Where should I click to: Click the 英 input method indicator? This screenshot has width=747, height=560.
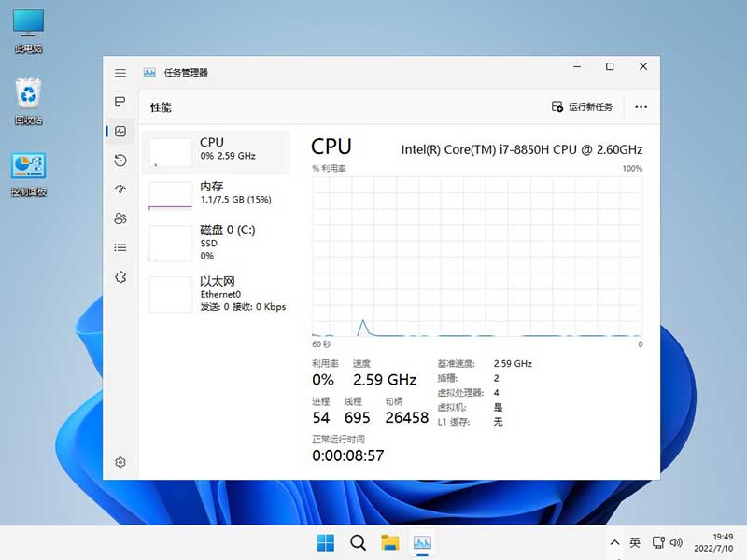pyautogui.click(x=635, y=542)
